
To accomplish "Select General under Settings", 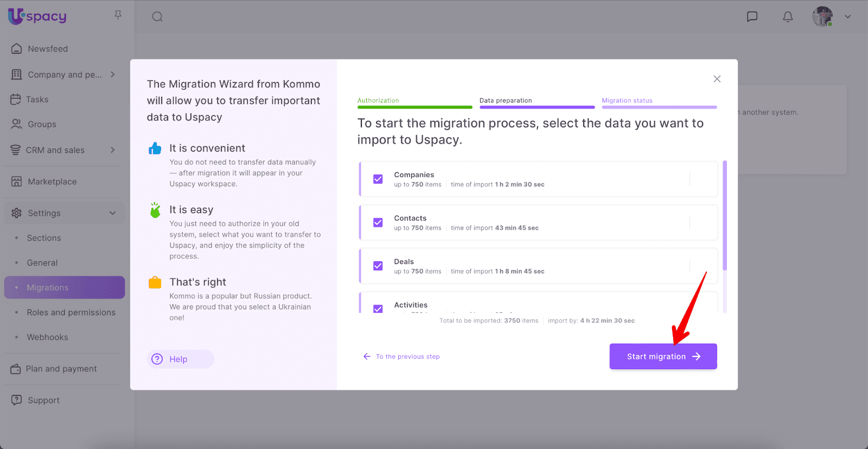I will pos(42,263).
